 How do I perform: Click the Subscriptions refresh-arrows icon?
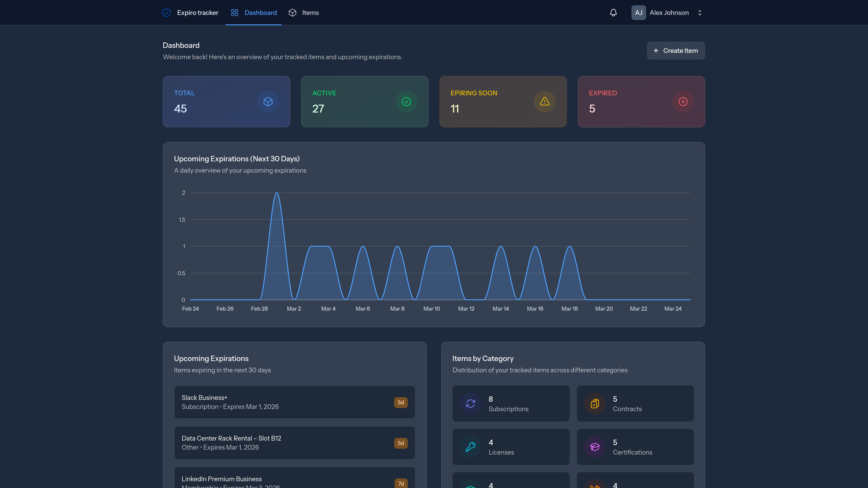click(x=470, y=404)
